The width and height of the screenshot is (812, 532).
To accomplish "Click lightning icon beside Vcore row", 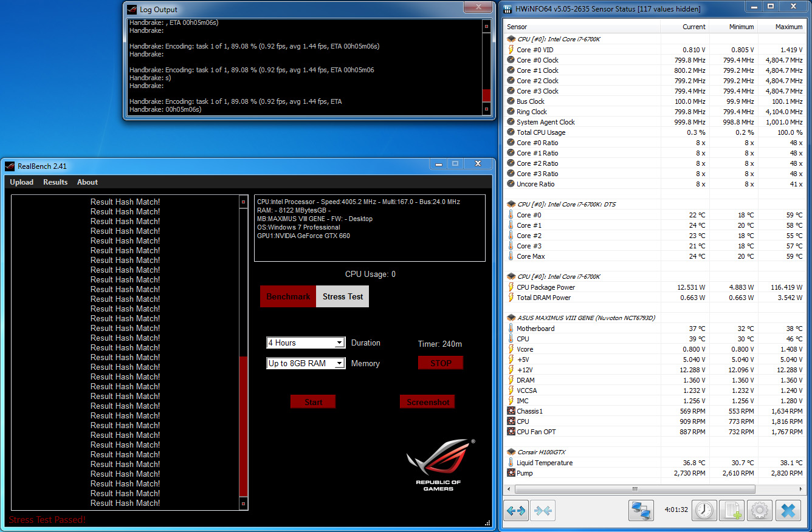I will pos(511,349).
